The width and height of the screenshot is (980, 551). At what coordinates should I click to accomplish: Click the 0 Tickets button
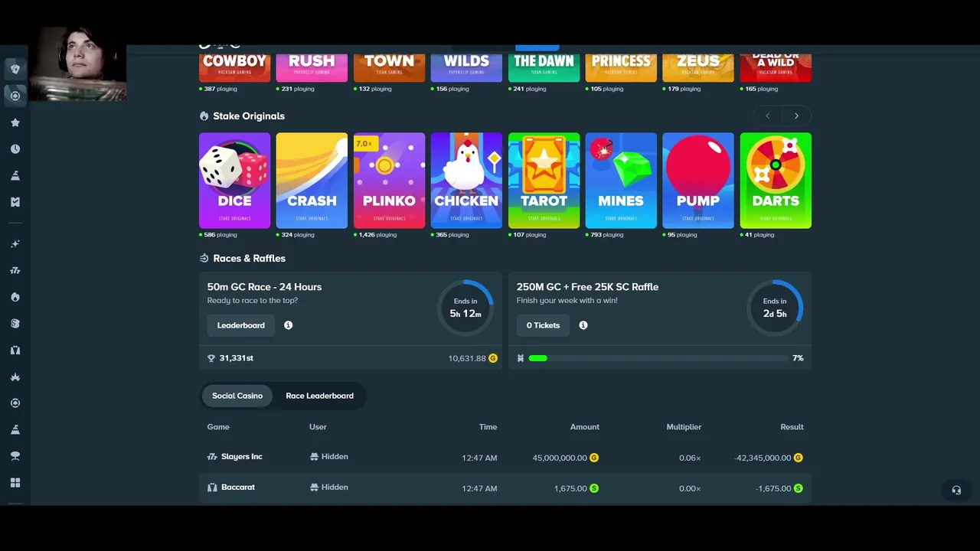click(543, 325)
